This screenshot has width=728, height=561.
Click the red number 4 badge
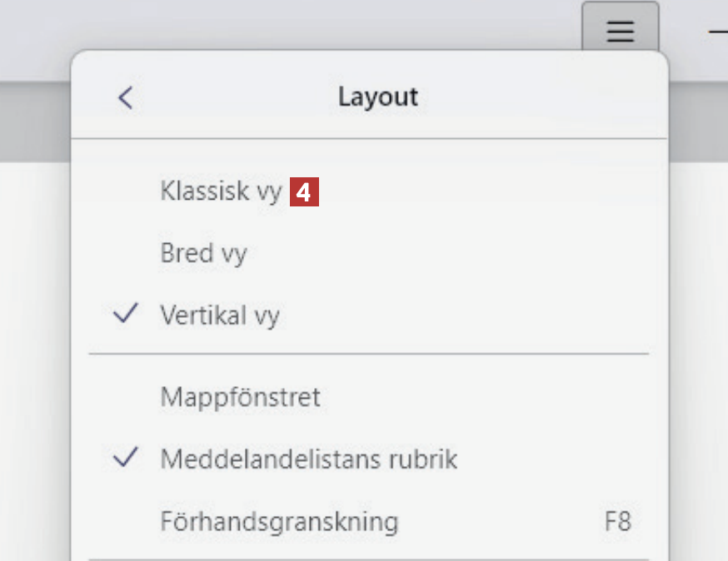[304, 193]
